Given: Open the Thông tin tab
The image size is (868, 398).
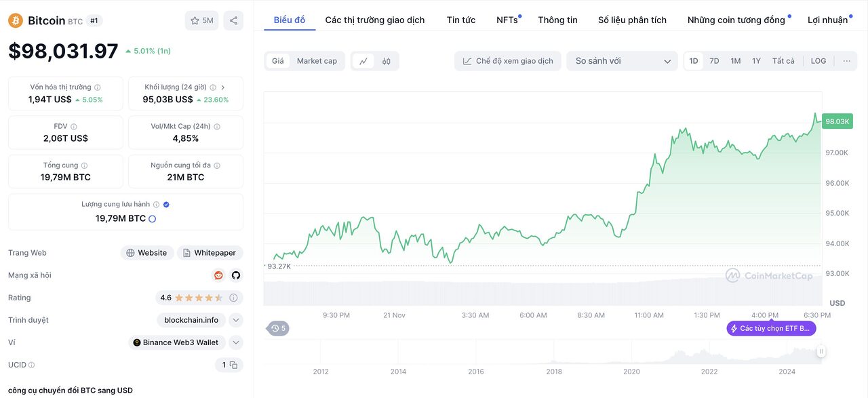Looking at the screenshot, I should pos(558,20).
